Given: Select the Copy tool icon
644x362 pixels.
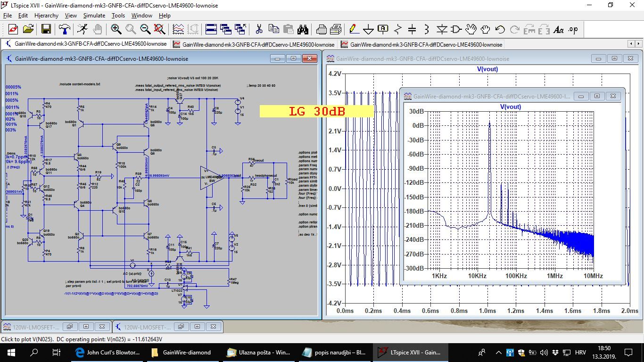Looking at the screenshot, I should [273, 29].
